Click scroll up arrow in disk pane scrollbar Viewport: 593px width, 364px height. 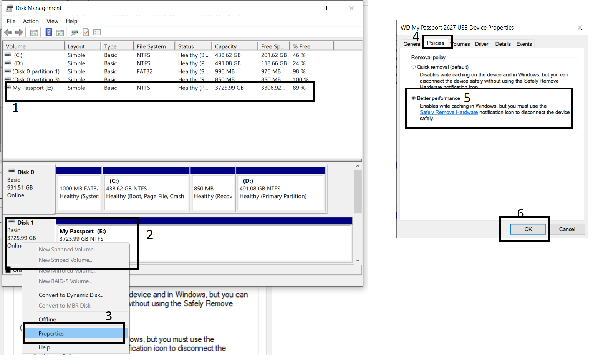pyautogui.click(x=358, y=166)
